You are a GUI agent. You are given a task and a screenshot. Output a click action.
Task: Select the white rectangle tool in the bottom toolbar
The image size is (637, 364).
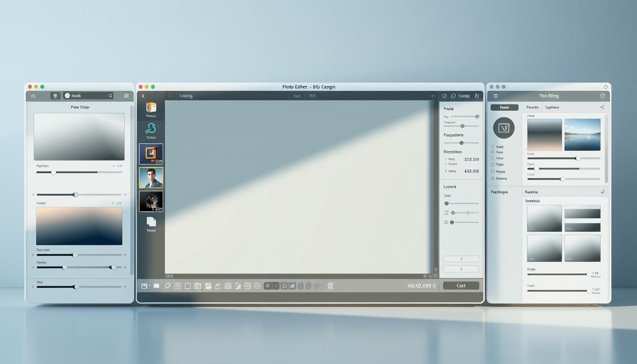[156, 286]
